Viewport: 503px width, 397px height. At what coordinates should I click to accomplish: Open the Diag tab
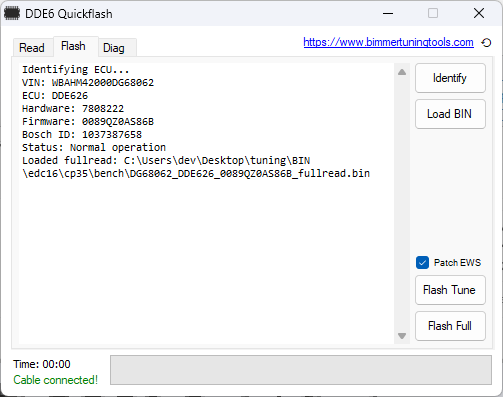point(114,48)
